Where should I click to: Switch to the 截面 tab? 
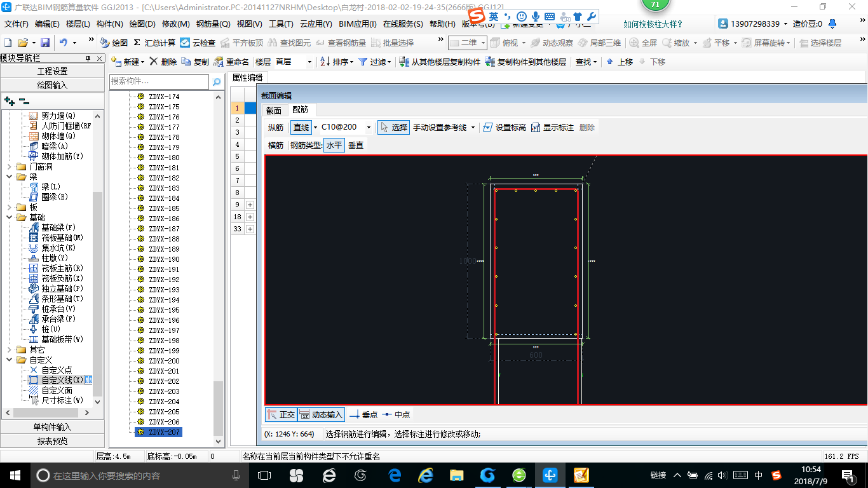point(273,111)
